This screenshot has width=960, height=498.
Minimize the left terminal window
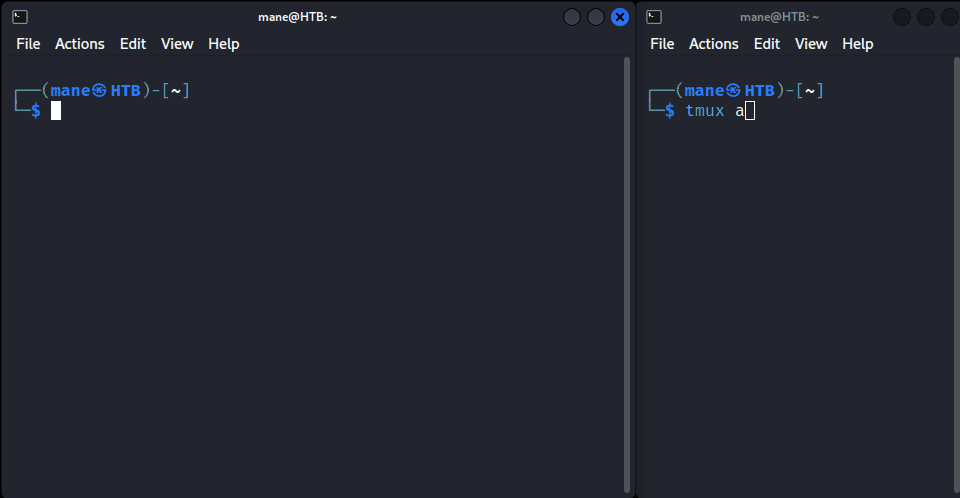(x=572, y=17)
